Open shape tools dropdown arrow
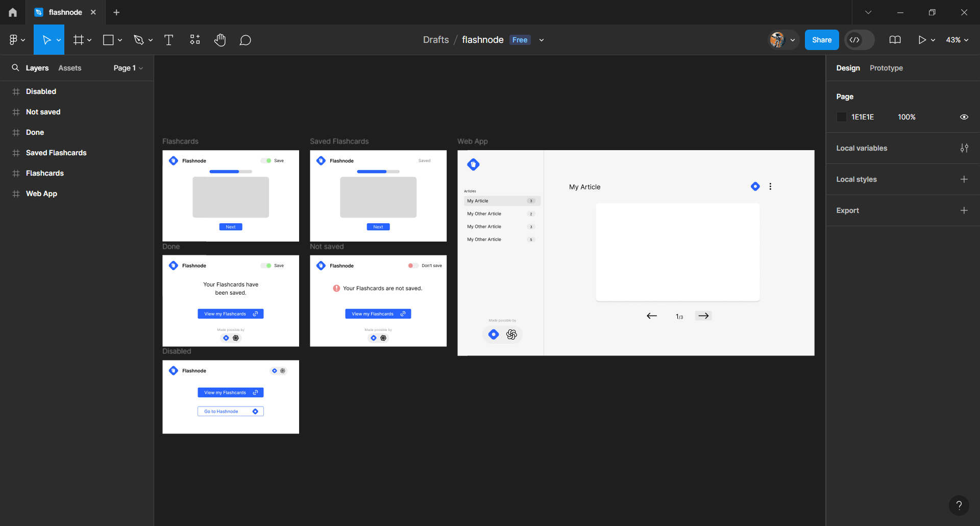The image size is (980, 526). 120,40
